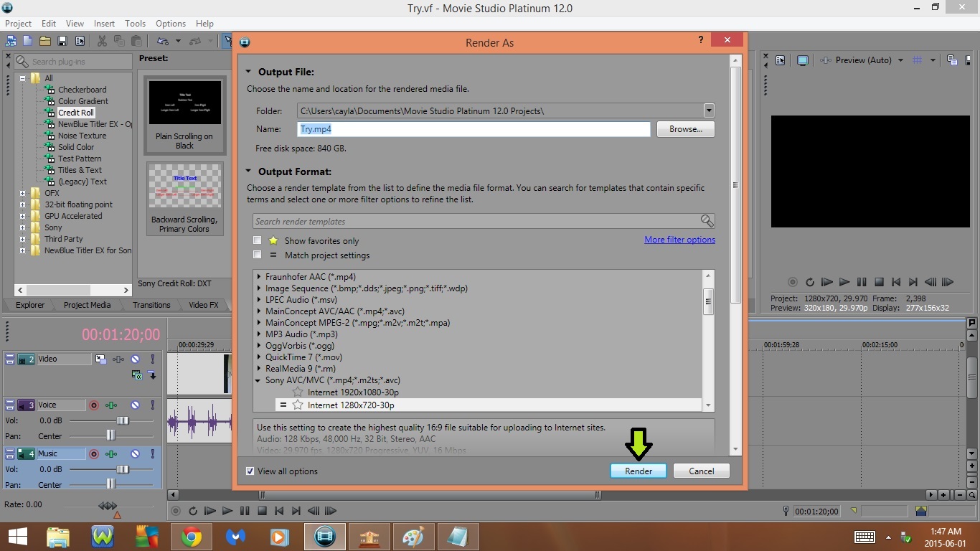
Task: Open the Insert menu
Action: tap(104, 24)
